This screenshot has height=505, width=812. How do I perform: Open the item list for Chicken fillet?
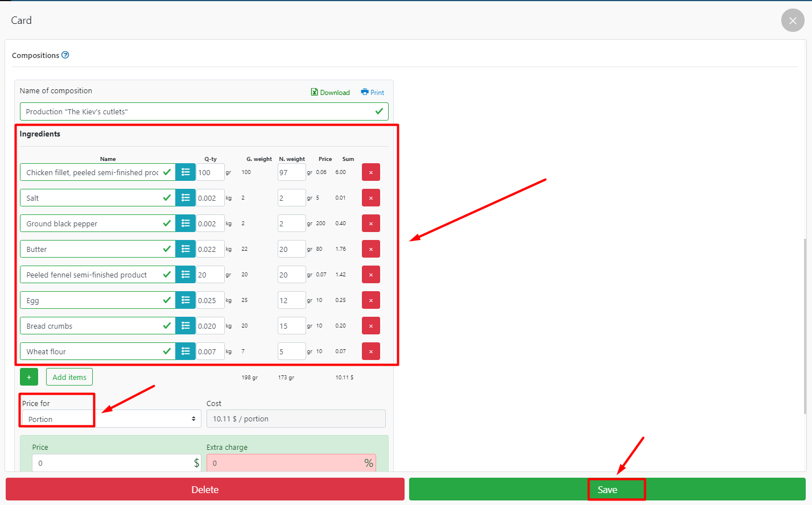186,172
